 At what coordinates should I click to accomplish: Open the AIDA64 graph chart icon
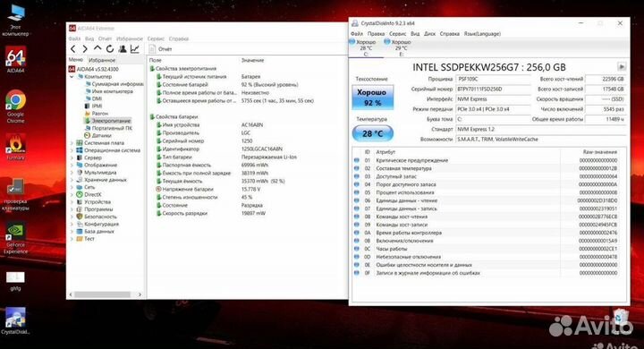[x=135, y=49]
